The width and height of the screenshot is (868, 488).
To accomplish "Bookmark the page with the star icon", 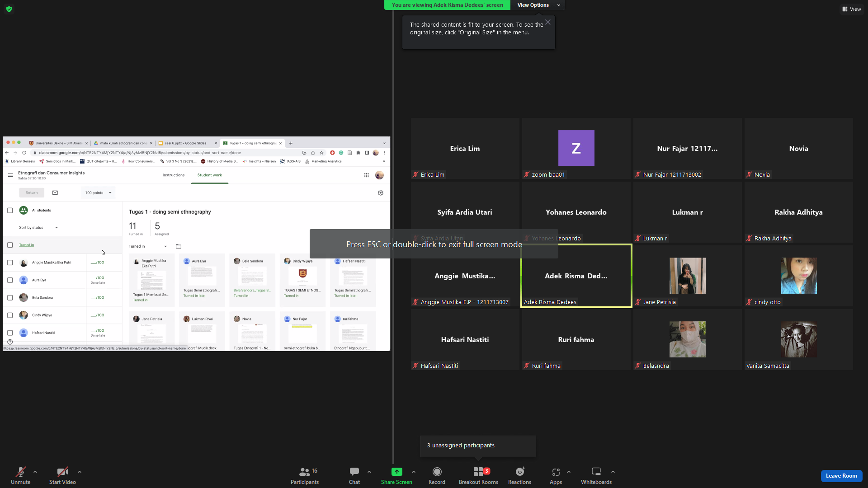I will pos(321,153).
